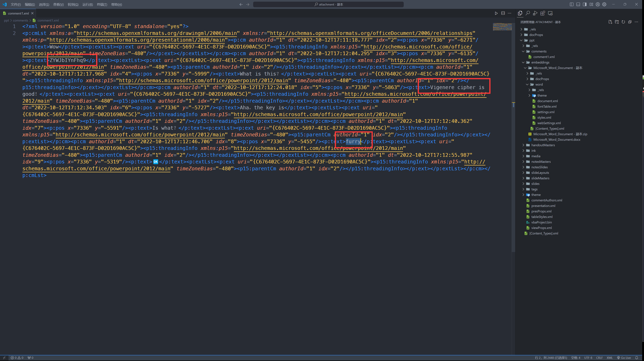Open Explorer views and more actions menu
644x361 pixels.
click(636, 22)
